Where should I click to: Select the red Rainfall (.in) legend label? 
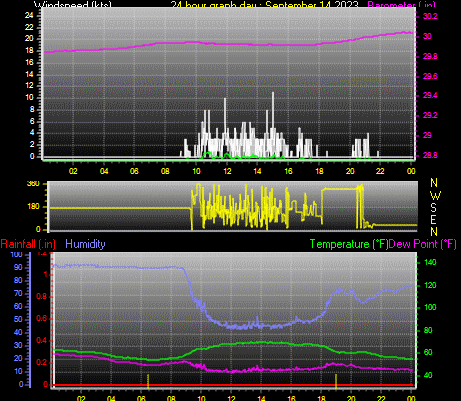(28, 244)
